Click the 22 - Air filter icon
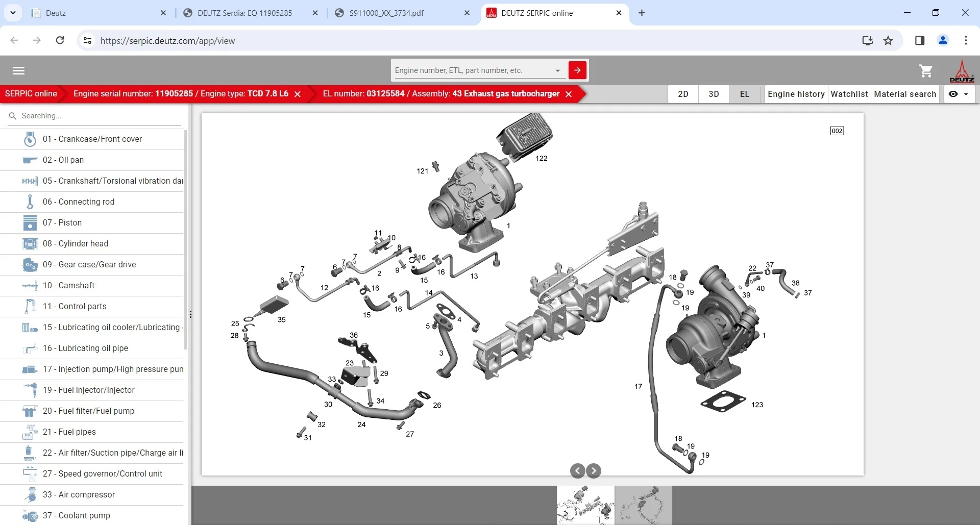Screen dimensions: 980x525 pyautogui.click(x=30, y=453)
